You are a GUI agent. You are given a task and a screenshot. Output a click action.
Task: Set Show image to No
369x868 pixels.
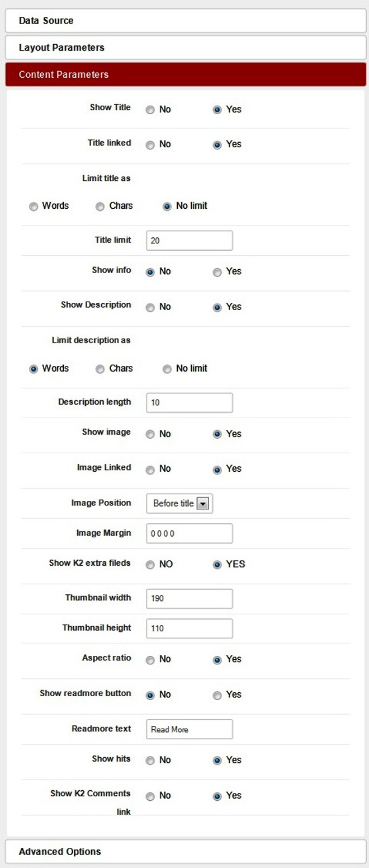coord(150,434)
